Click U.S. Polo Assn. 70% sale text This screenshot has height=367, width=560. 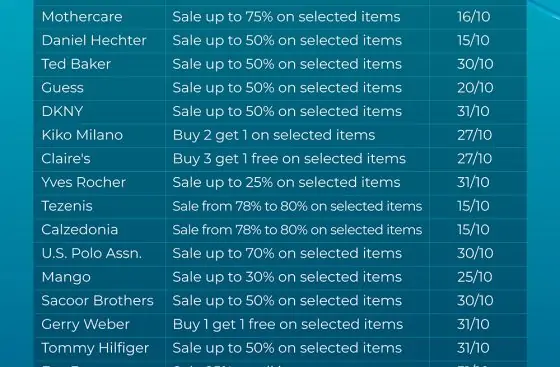[x=287, y=253]
